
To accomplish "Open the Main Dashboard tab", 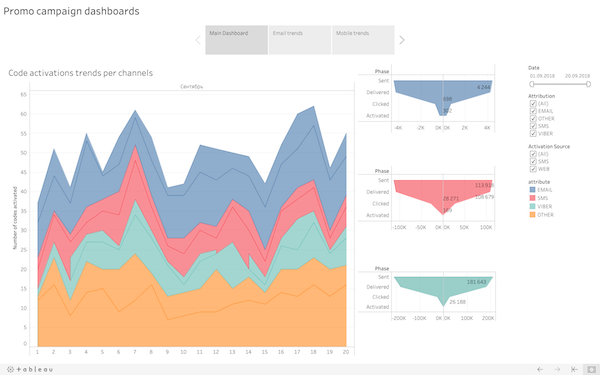I will 236,40.
